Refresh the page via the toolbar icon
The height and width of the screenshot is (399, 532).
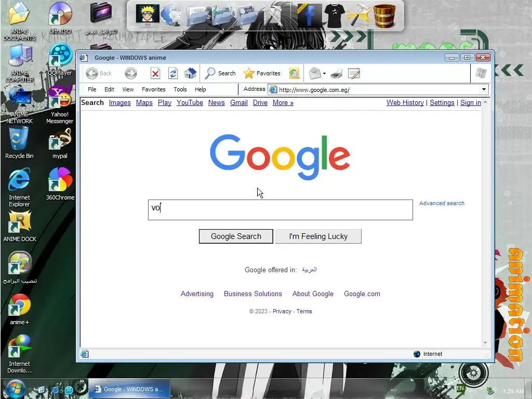[173, 73]
